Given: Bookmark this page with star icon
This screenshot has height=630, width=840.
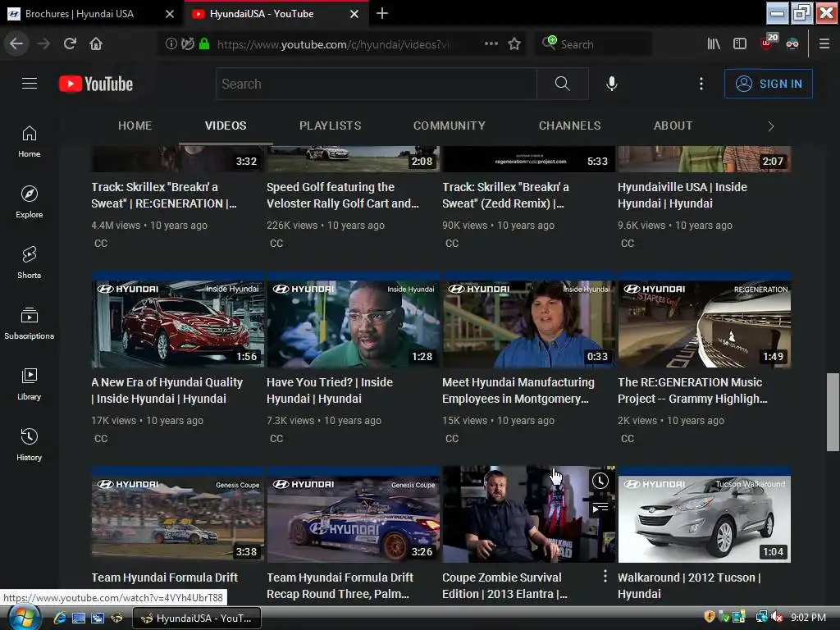Looking at the screenshot, I should tap(514, 44).
